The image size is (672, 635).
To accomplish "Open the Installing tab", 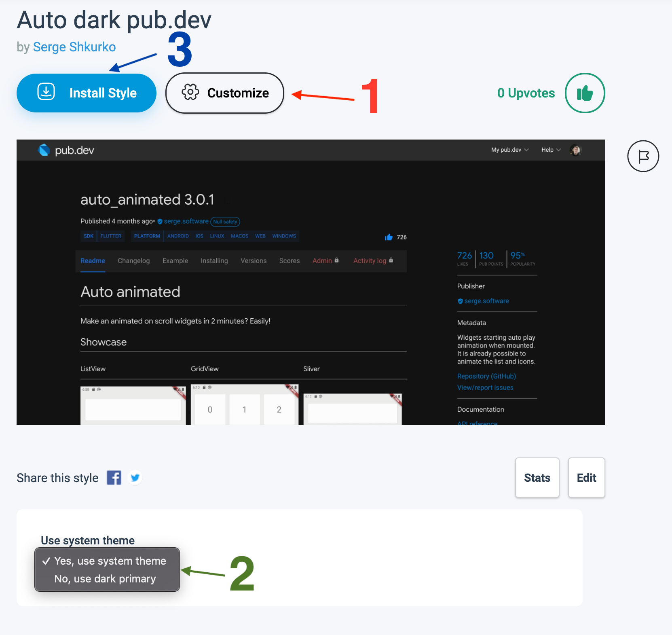I will coord(214,261).
